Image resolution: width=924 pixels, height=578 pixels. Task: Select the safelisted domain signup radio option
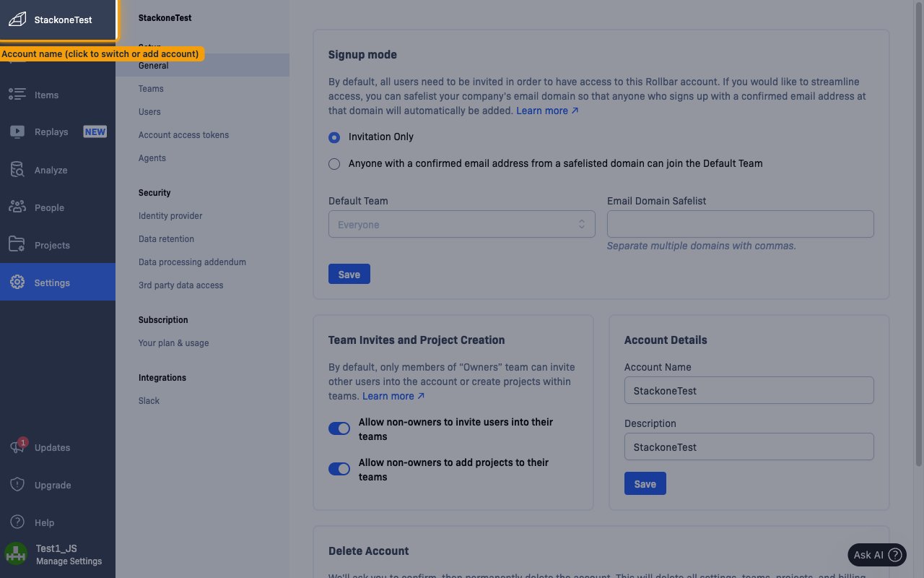tap(334, 164)
